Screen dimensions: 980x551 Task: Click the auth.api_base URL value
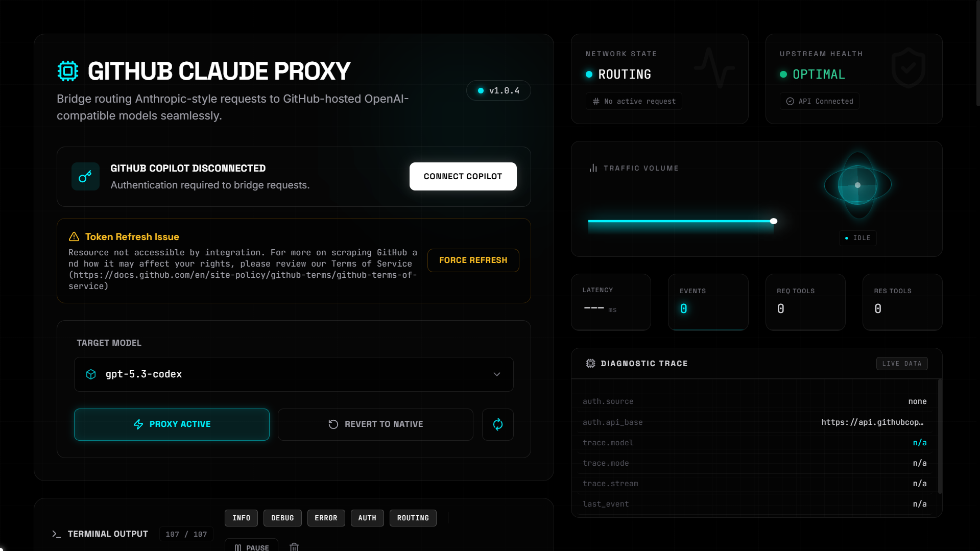[873, 422]
